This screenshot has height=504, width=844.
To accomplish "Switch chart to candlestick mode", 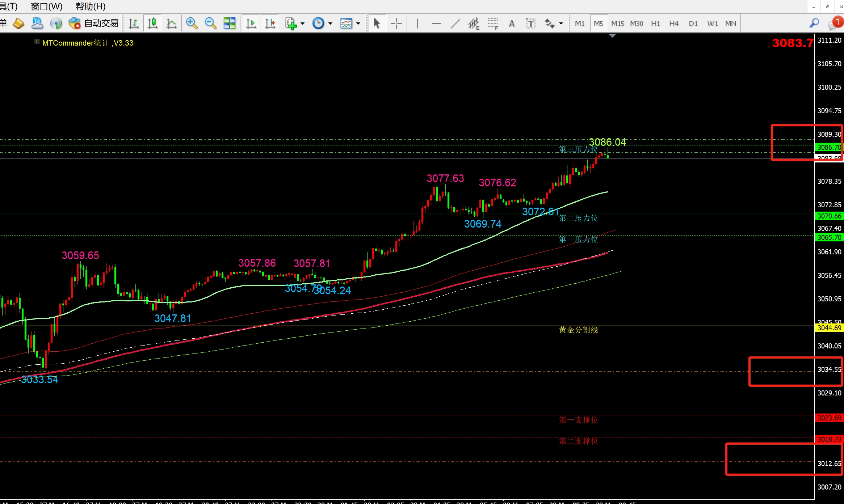I will click(152, 24).
